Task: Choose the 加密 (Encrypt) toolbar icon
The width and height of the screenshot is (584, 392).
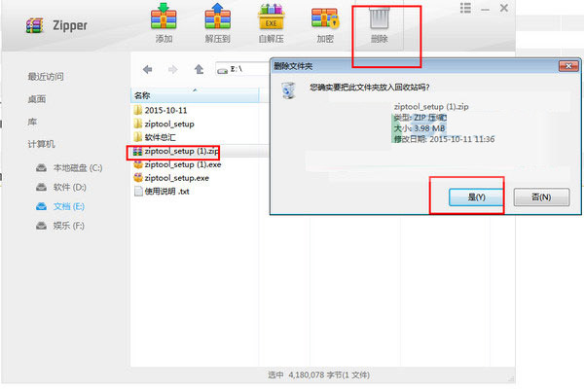Action: (x=325, y=18)
